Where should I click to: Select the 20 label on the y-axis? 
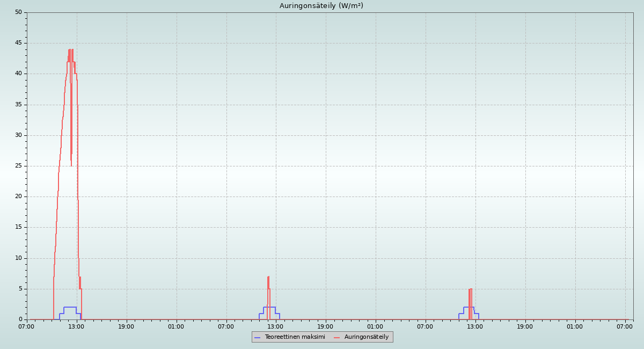pyautogui.click(x=19, y=197)
